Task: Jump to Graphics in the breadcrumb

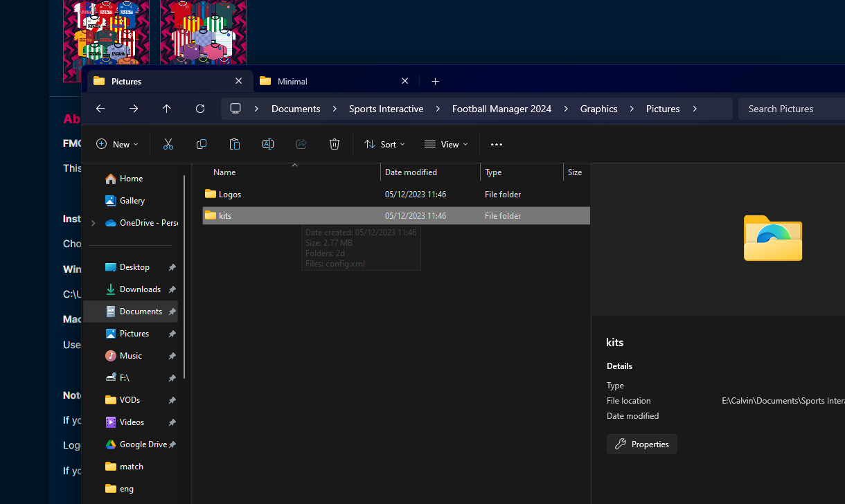Action: [598, 109]
